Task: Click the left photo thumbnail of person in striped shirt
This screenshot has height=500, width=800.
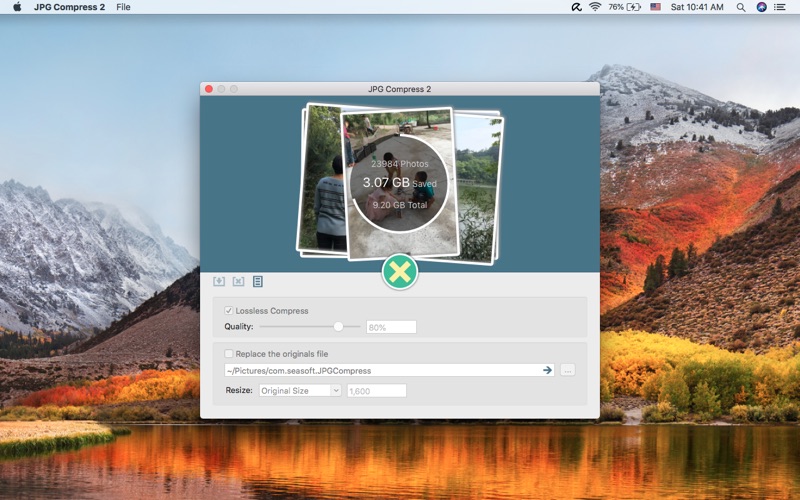Action: pos(322,179)
